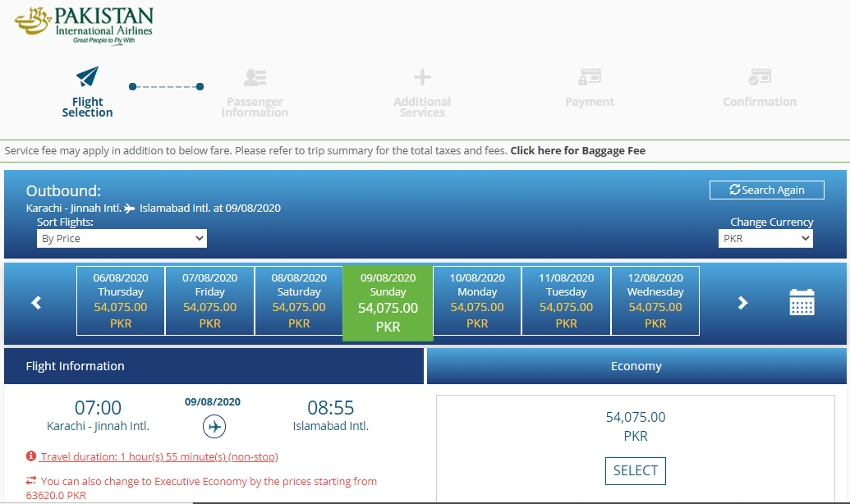Screen dimensions: 850x504
Task: Click the Flight Selection paper plane icon
Action: coord(87,76)
